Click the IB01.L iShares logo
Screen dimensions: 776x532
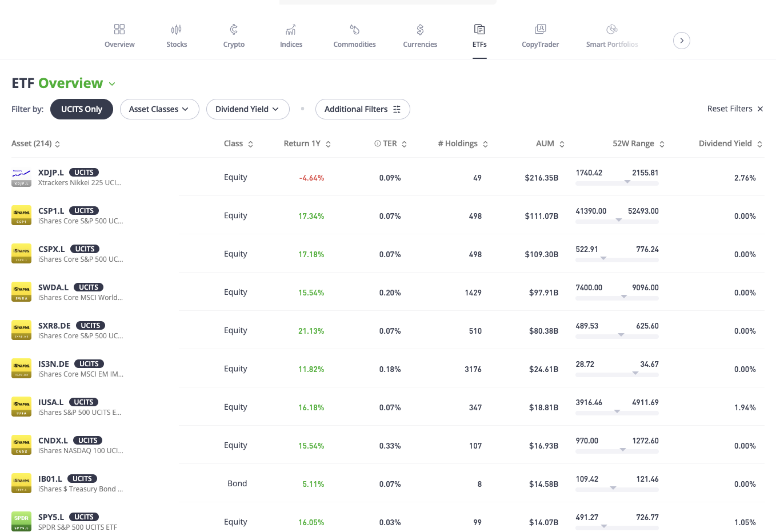pos(21,483)
